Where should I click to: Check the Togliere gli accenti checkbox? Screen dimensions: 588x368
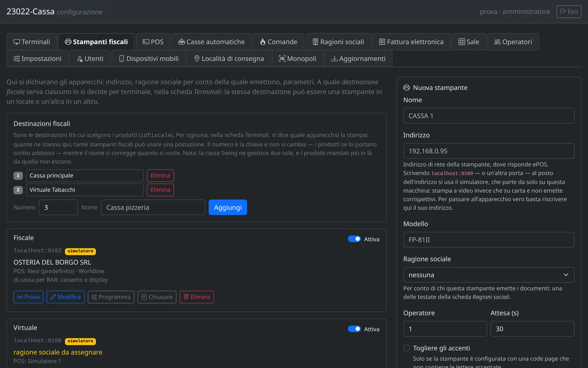tap(407, 348)
